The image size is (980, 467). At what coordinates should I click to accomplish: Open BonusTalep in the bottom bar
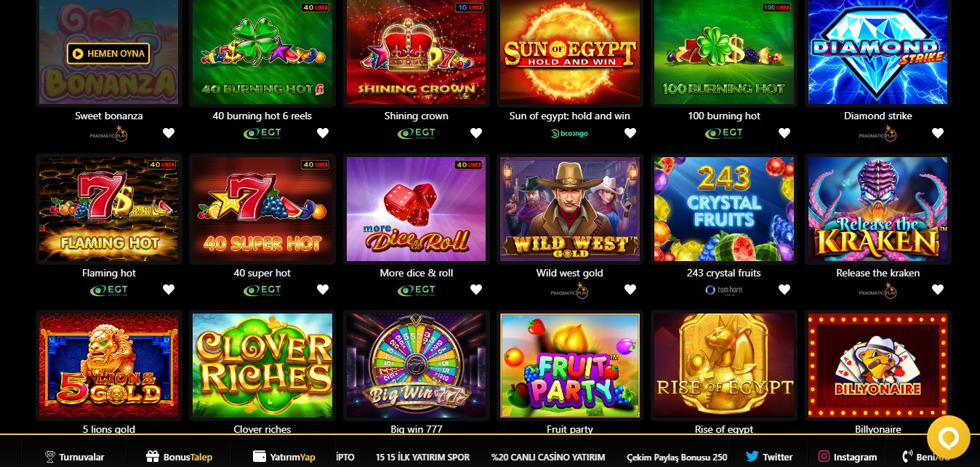pos(180,457)
